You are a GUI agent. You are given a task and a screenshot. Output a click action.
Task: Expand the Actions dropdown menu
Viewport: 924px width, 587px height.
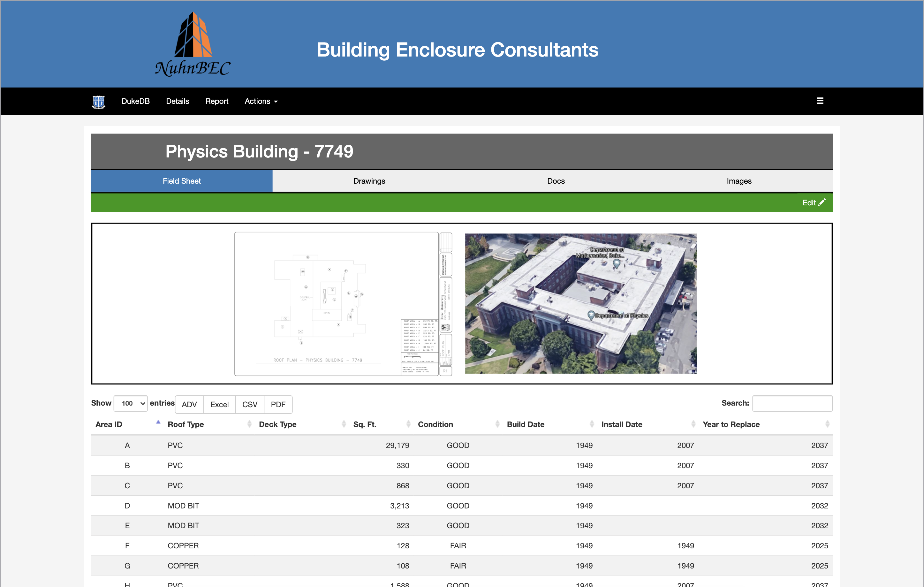[x=261, y=101]
